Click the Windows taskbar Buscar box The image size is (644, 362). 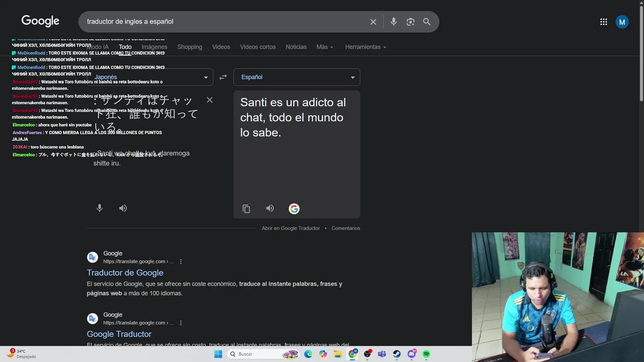pyautogui.click(x=264, y=354)
